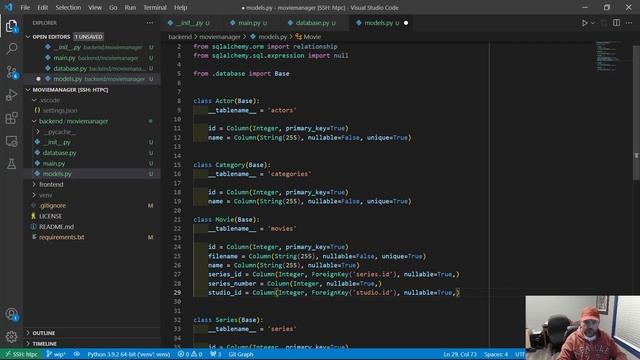Viewport: 640px width, 360px height.
Task: Click the VS Code logo icon
Action: click(x=9, y=7)
